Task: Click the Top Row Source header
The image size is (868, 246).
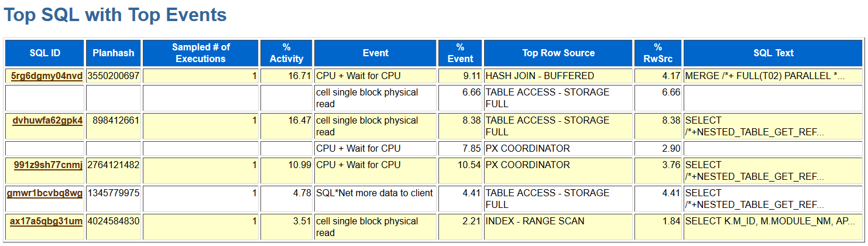Action: (x=558, y=53)
